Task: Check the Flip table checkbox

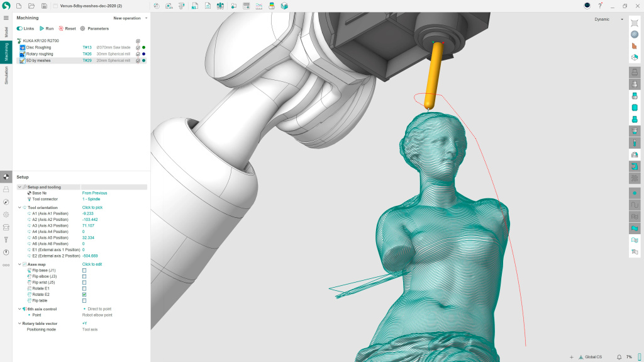Action: (x=84, y=300)
